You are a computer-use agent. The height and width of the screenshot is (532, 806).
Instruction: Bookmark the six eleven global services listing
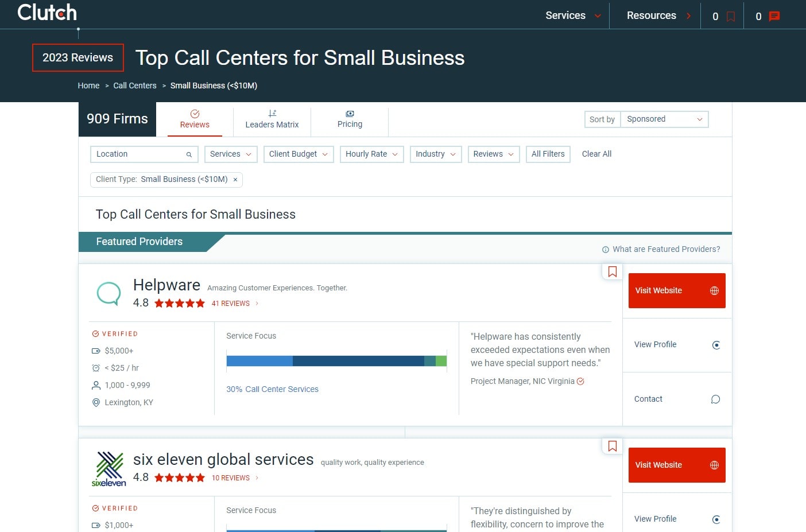tap(613, 446)
